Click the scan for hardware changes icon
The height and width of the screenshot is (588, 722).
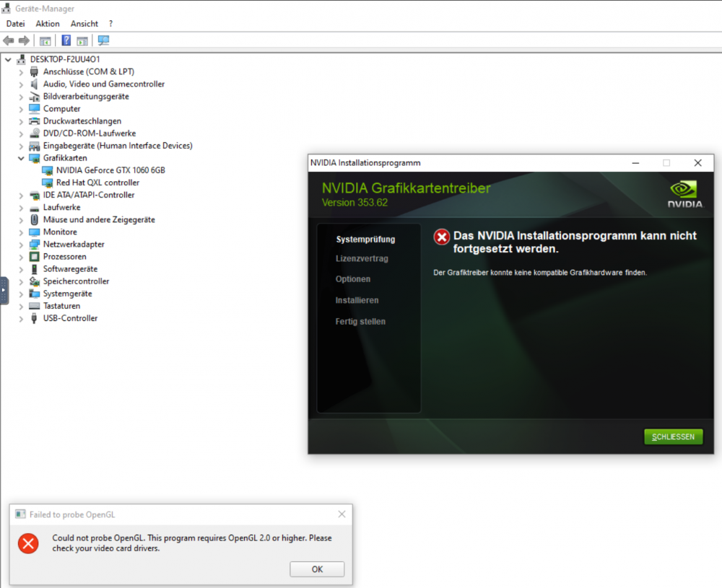click(103, 40)
